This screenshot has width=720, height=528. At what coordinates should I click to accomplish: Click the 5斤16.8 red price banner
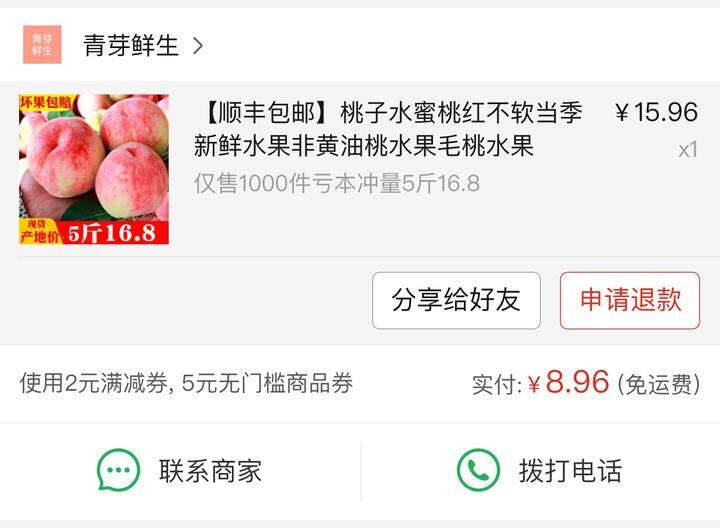(x=112, y=233)
